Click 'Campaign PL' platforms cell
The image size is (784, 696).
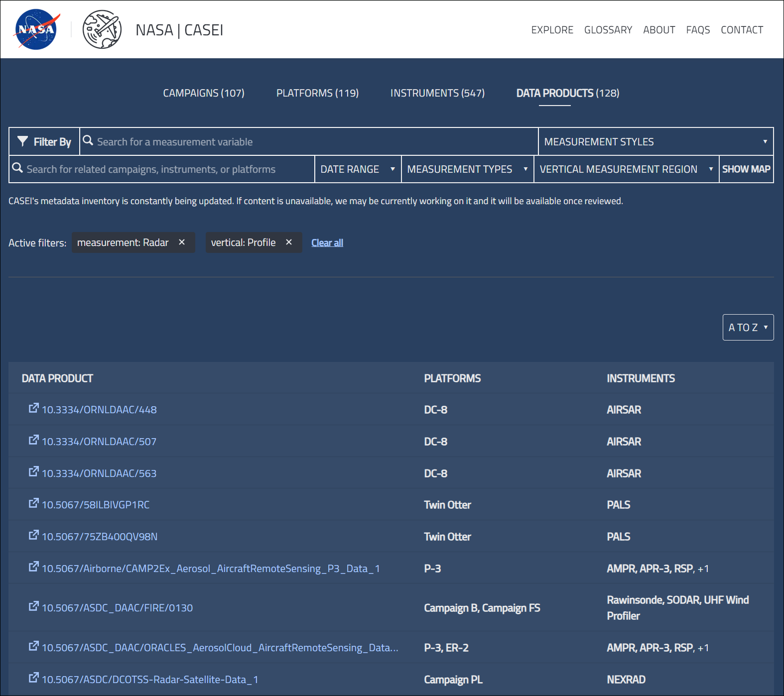pos(453,680)
